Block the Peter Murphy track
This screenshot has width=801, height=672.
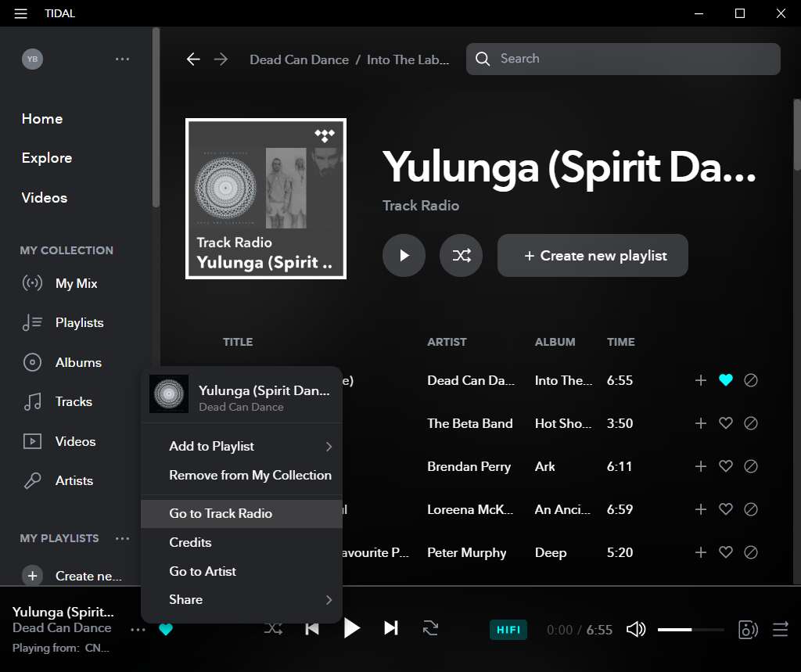(750, 552)
